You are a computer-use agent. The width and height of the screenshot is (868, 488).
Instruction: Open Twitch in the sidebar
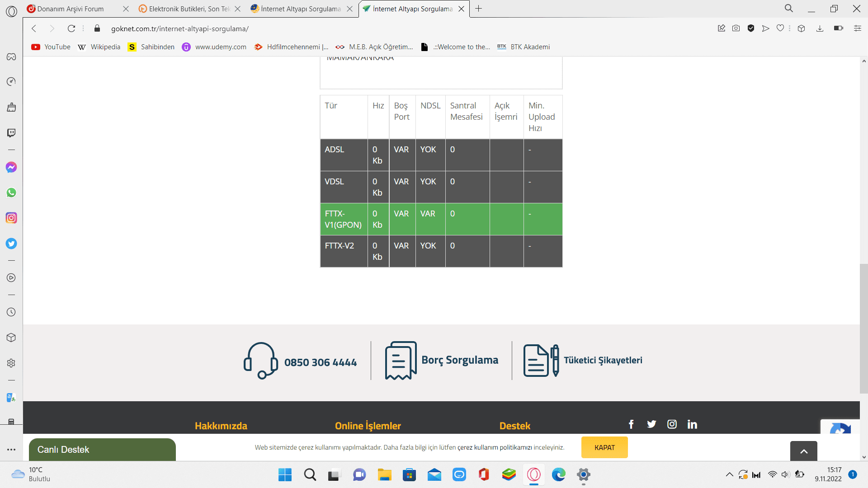(x=11, y=133)
